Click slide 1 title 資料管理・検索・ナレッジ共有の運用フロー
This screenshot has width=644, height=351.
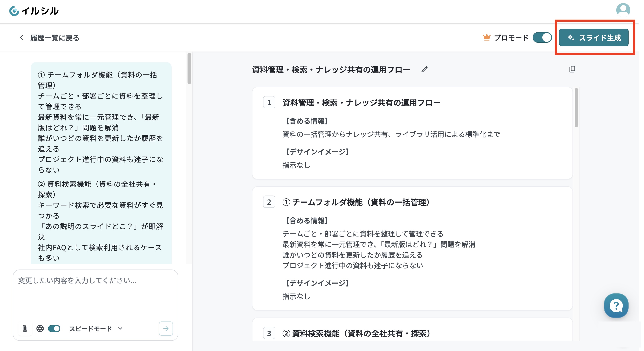(x=361, y=103)
